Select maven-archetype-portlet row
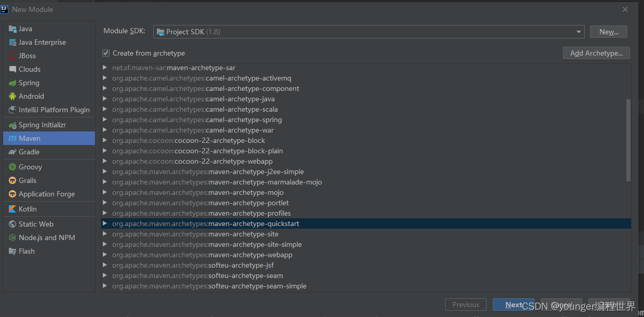 pyautogui.click(x=366, y=203)
